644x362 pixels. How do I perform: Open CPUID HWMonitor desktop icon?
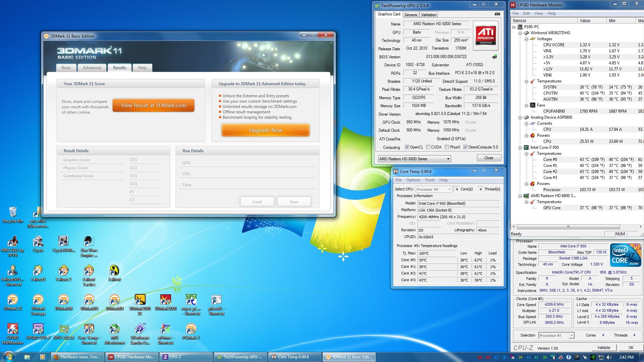(x=13, y=334)
